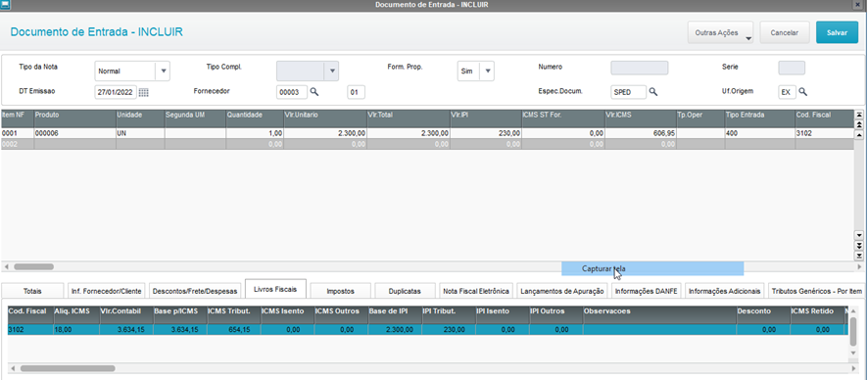The height and width of the screenshot is (380, 868).
Task: Open the Nota Fiscal Eletrônica tab
Action: click(x=475, y=291)
